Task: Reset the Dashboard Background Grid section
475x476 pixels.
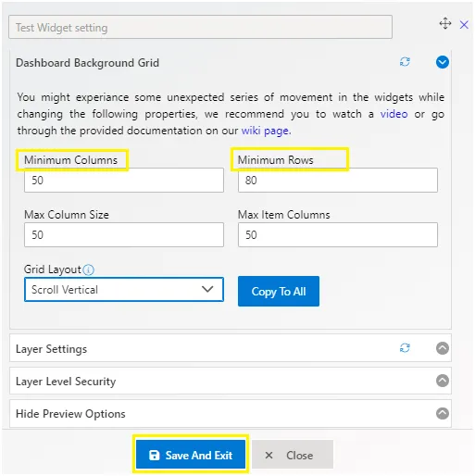Action: coord(405,61)
